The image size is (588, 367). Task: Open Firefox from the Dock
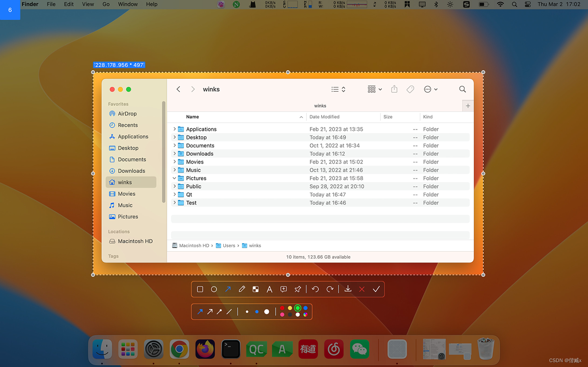coord(205,349)
